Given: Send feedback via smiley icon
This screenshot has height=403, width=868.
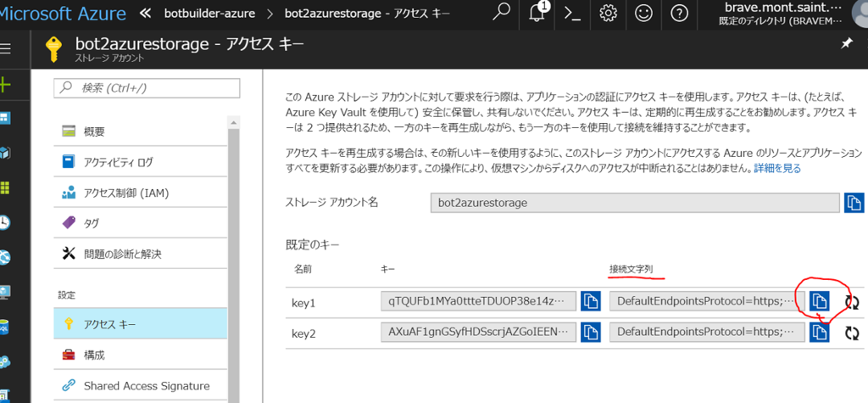Looking at the screenshot, I should (x=643, y=14).
